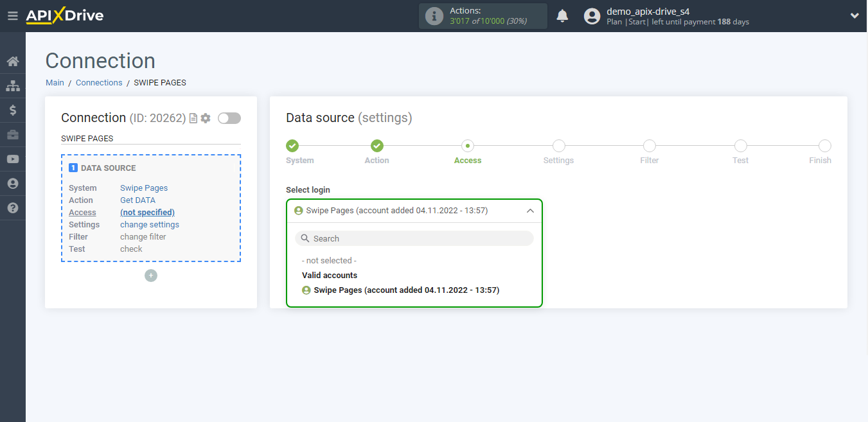Toggle the connection enable switch
The width and height of the screenshot is (868, 422).
[229, 118]
